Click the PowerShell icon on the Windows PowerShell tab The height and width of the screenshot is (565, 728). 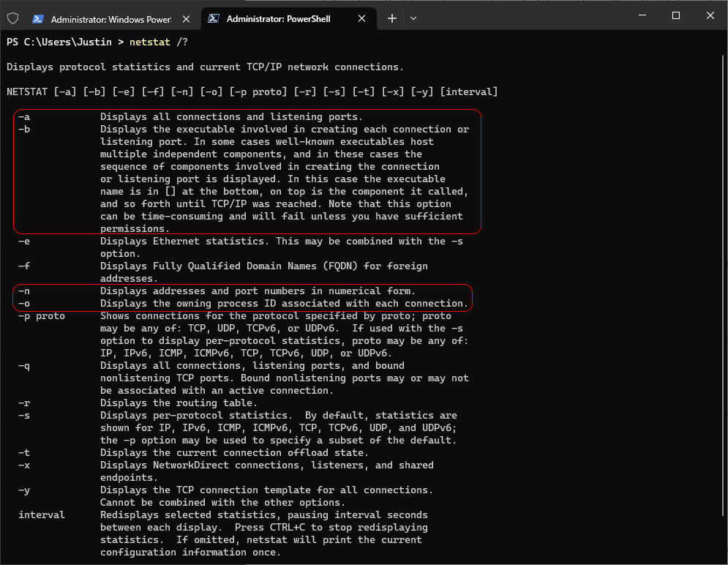coord(38,19)
